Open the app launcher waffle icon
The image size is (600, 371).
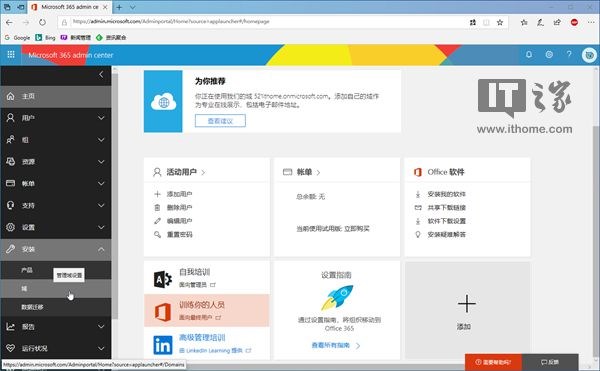point(11,55)
